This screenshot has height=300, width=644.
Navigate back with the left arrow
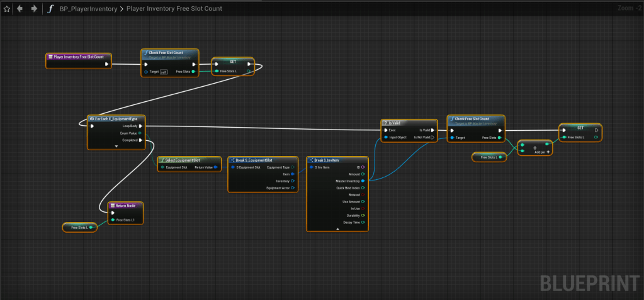[x=20, y=9]
